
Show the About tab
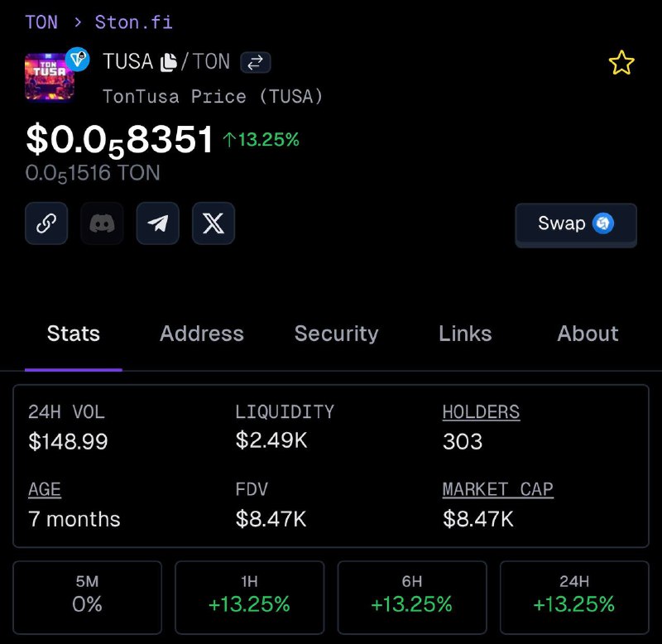[588, 334]
